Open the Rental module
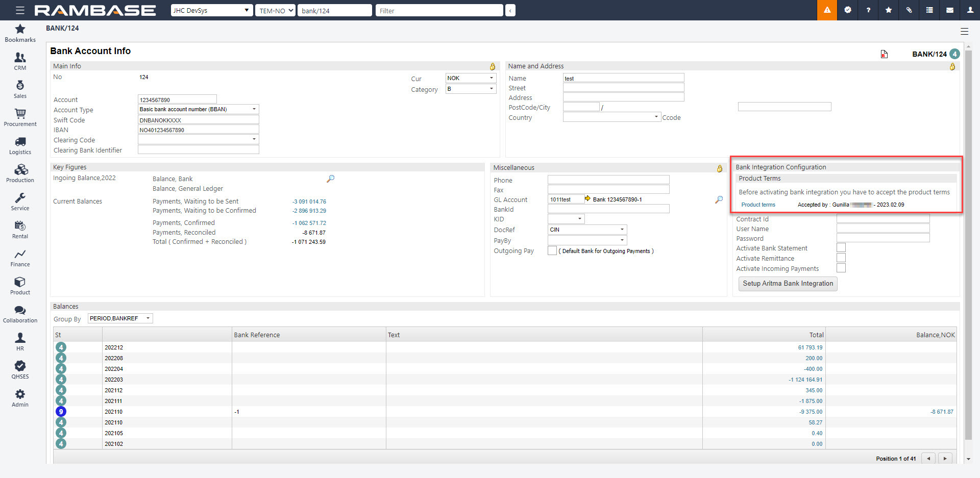 click(20, 230)
